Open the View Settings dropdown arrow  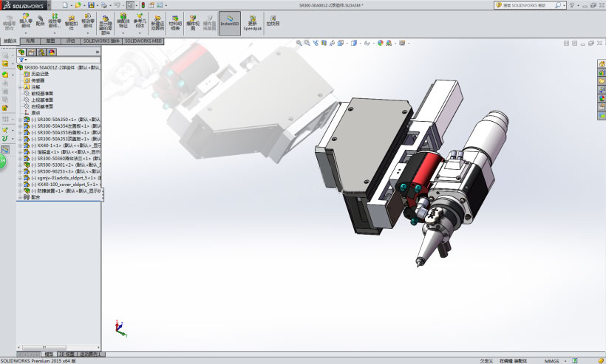(409, 44)
